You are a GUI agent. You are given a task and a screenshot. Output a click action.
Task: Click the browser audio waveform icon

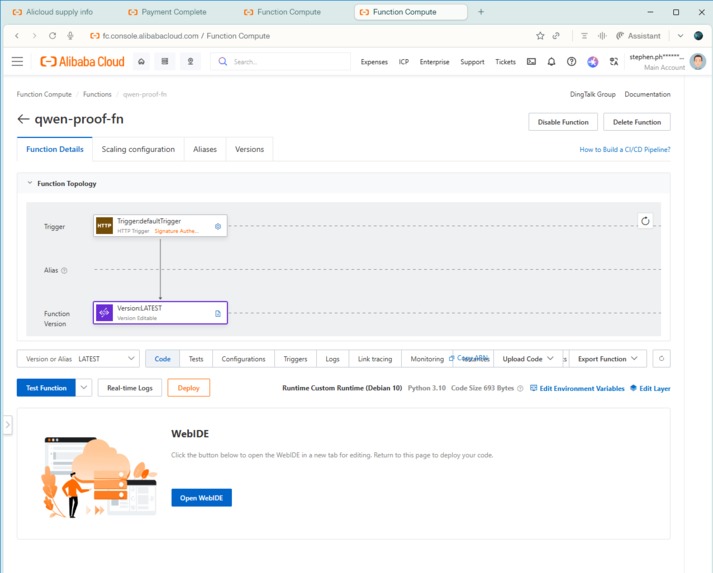(602, 36)
